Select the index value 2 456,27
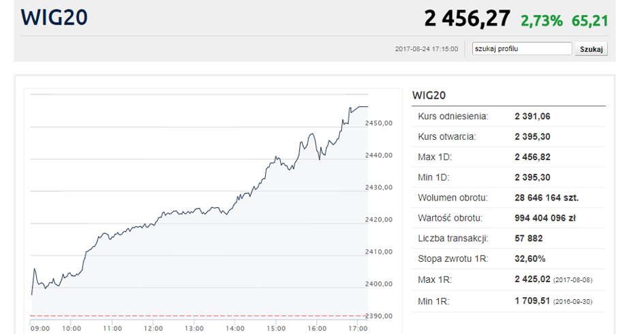 pyautogui.click(x=467, y=19)
